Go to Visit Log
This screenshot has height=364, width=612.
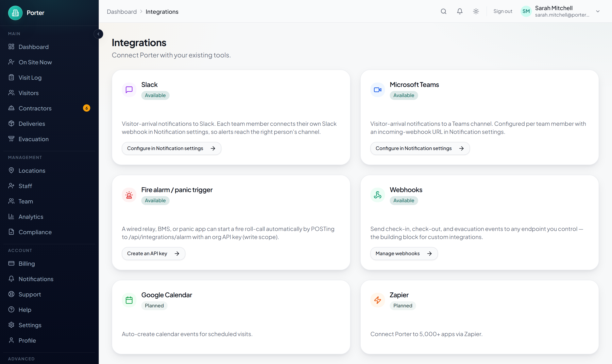tap(49, 77)
